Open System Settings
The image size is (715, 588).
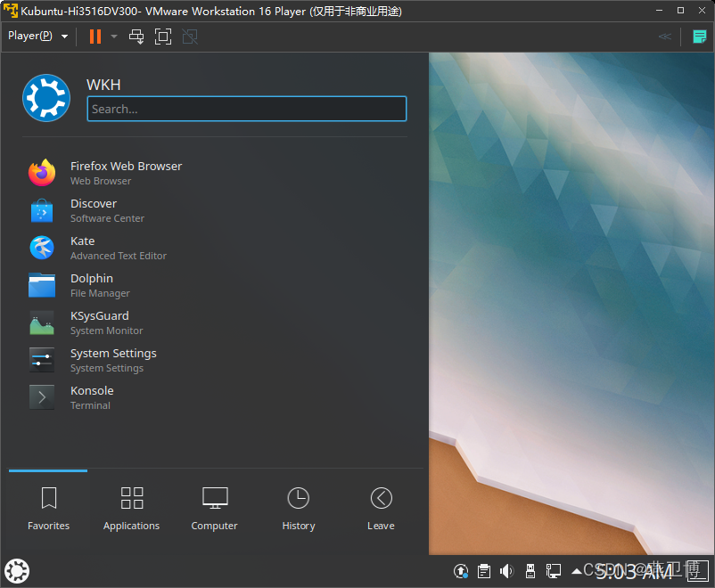[x=113, y=360]
